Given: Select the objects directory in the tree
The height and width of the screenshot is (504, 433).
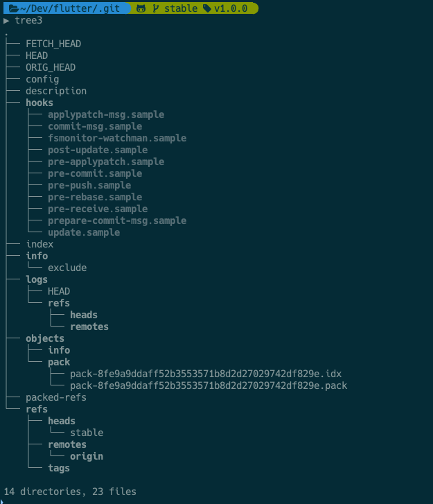Looking at the screenshot, I should 45,339.
